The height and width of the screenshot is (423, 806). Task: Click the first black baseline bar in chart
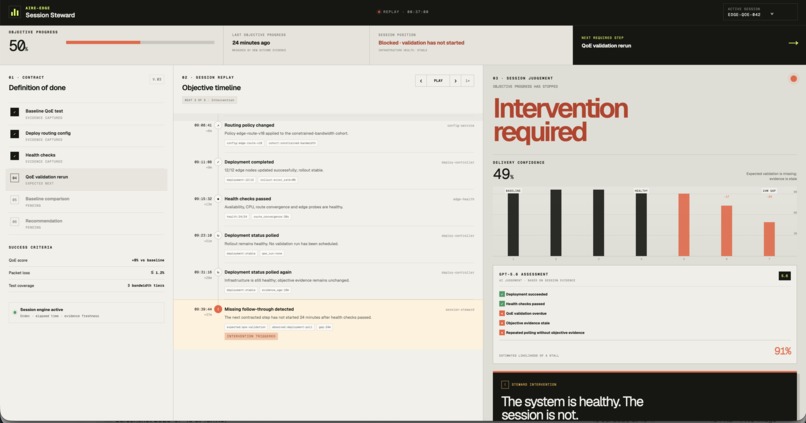tap(513, 224)
